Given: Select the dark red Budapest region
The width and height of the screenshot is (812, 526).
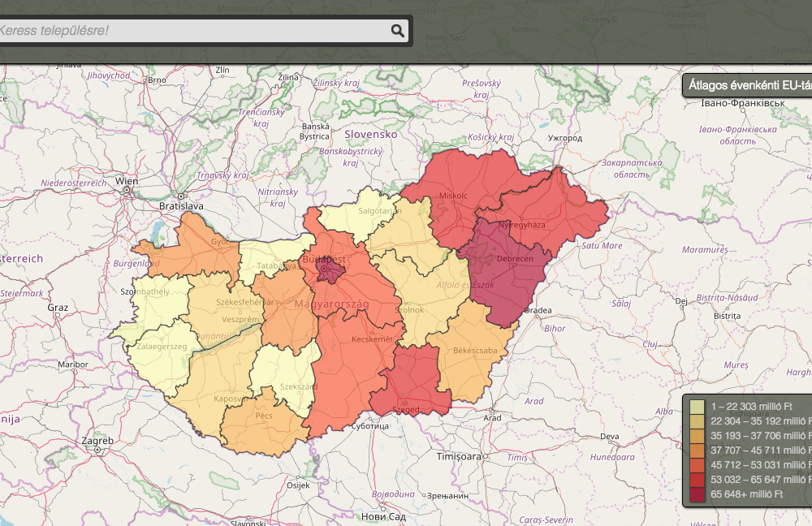Looking at the screenshot, I should click(x=330, y=271).
